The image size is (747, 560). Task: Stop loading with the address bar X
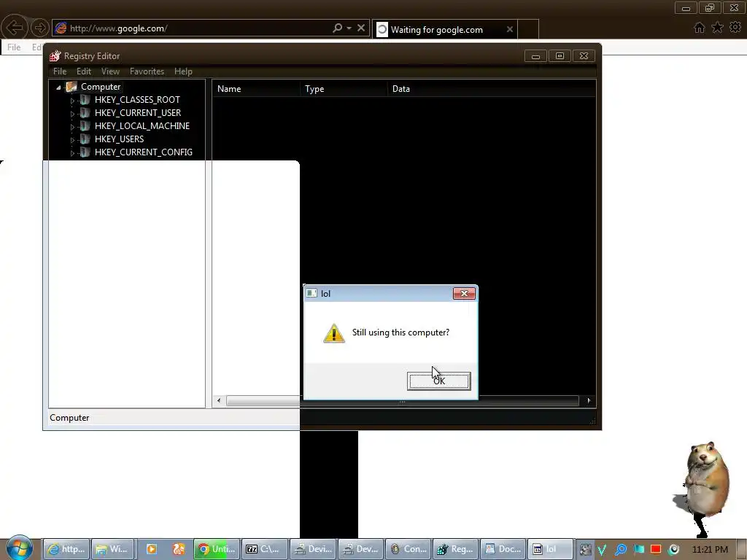coord(361,28)
